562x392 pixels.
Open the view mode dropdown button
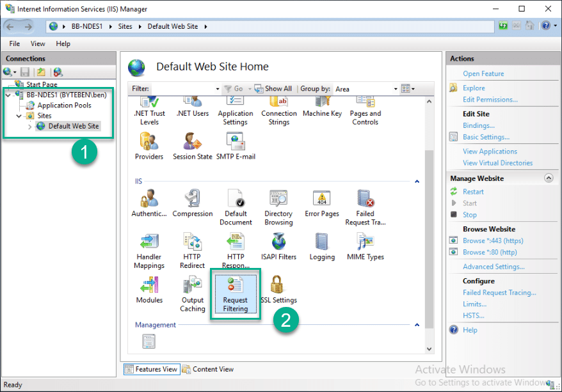click(408, 89)
